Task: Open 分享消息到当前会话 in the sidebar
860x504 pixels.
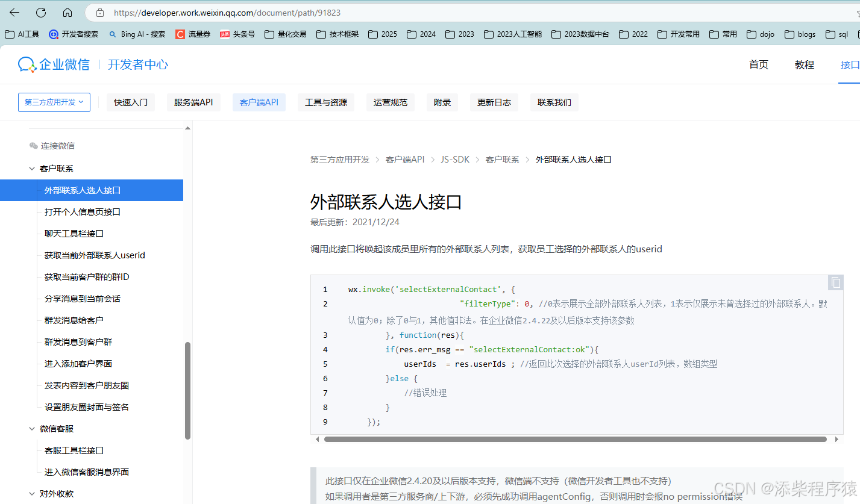Action: pyautogui.click(x=83, y=299)
